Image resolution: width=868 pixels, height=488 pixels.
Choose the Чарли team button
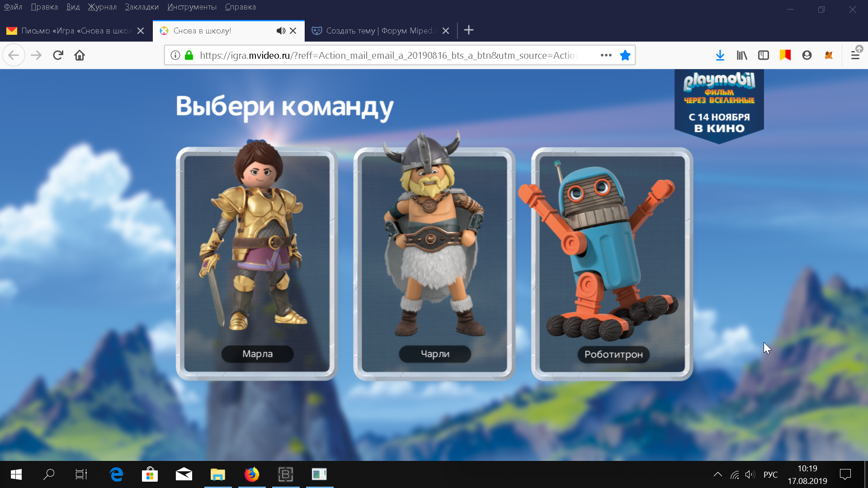pos(435,354)
